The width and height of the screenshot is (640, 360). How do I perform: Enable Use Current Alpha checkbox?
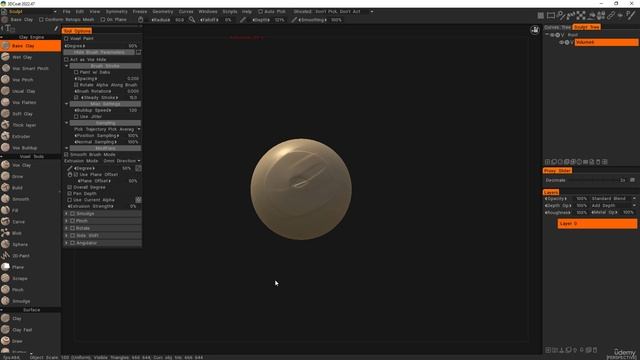point(69,200)
